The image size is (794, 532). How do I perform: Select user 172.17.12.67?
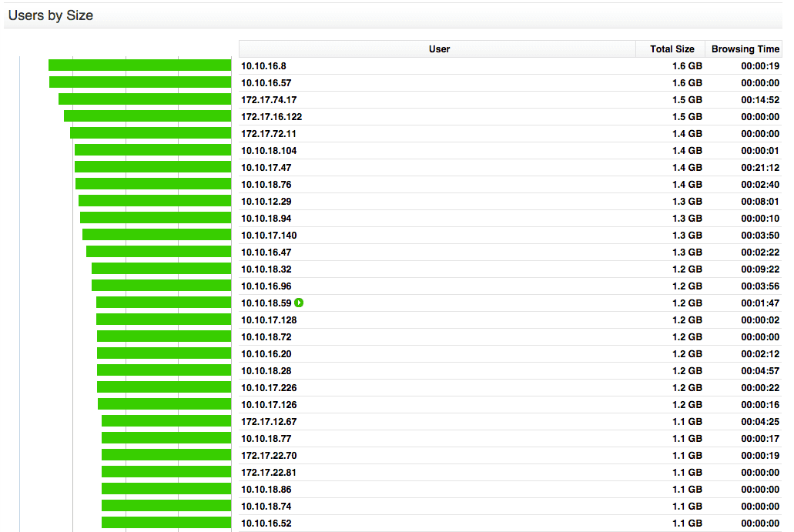point(269,422)
